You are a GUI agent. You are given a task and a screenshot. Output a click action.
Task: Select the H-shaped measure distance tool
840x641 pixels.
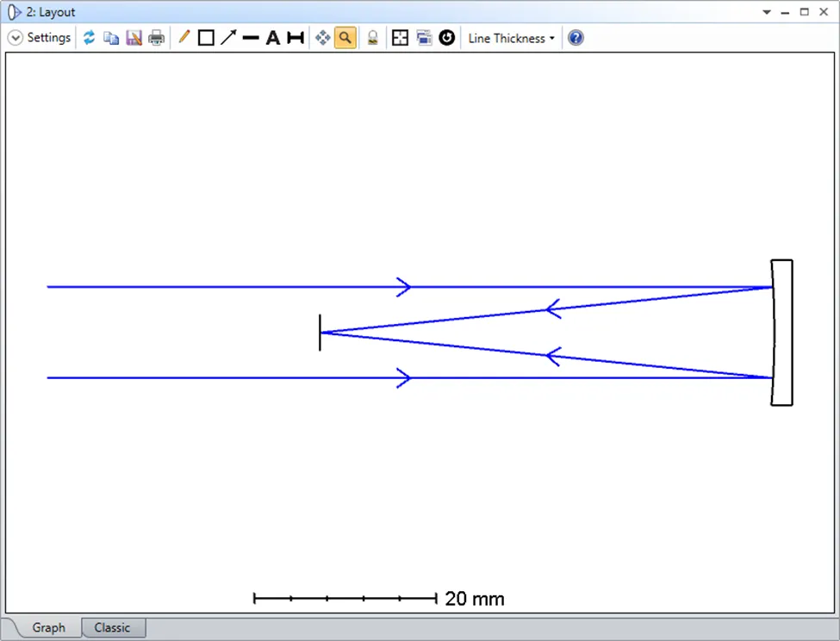pyautogui.click(x=296, y=38)
